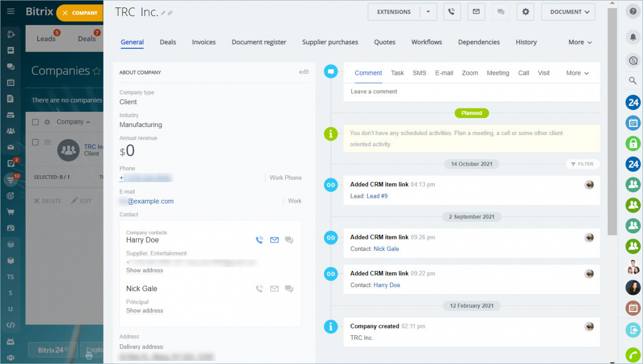
Task: Click edit in About Company section
Action: 304,72
